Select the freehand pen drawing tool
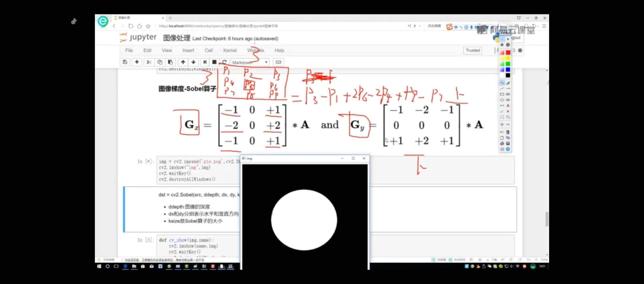 pos(502,83)
